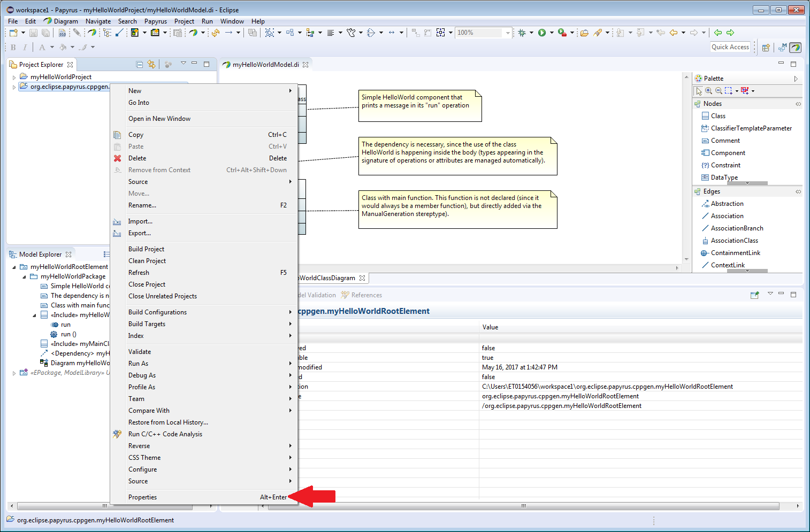Select the Comment node tool in Palette

click(725, 141)
